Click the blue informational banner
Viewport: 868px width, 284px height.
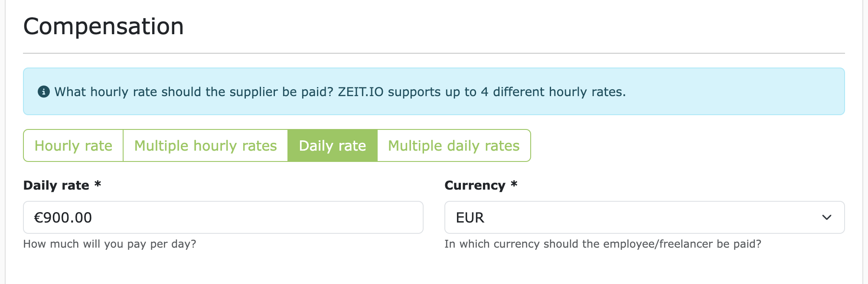(x=434, y=91)
